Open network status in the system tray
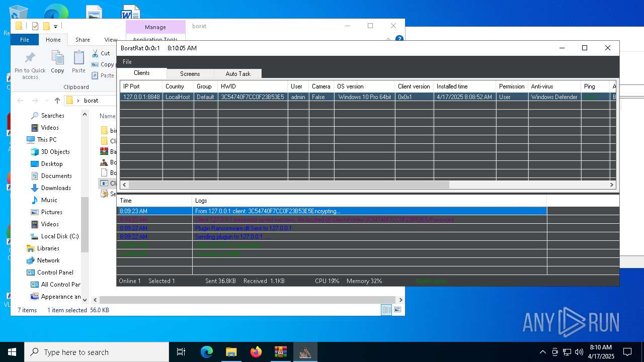The width and height of the screenshot is (644, 362). 567,352
